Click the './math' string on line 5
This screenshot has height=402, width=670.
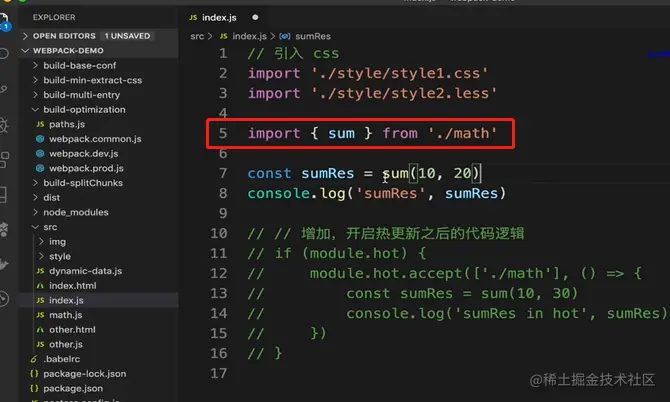click(x=463, y=133)
